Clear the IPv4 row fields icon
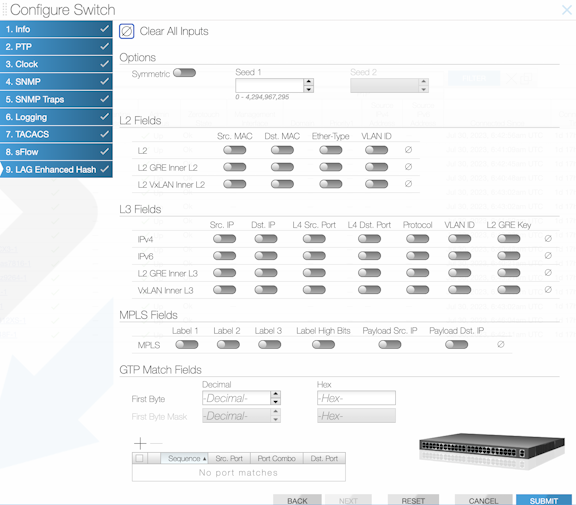The height and width of the screenshot is (505, 576). [548, 239]
